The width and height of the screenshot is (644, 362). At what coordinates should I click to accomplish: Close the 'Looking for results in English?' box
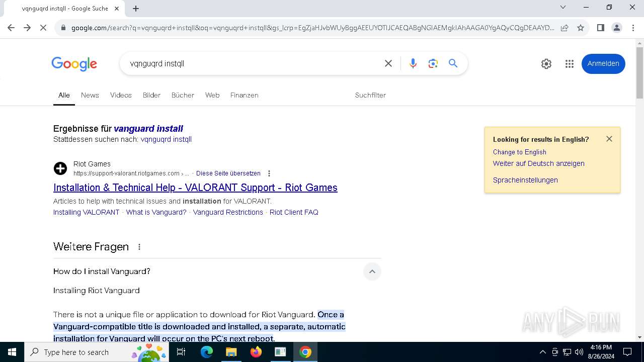(609, 139)
